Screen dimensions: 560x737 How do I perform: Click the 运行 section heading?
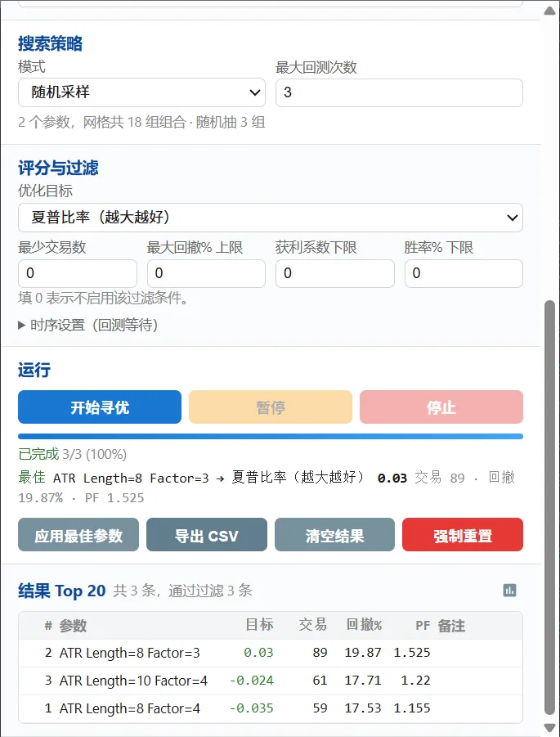pos(34,370)
